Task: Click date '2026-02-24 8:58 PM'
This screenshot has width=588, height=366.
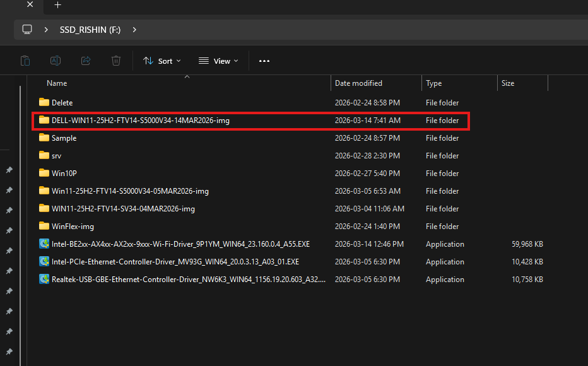Action: tap(367, 103)
